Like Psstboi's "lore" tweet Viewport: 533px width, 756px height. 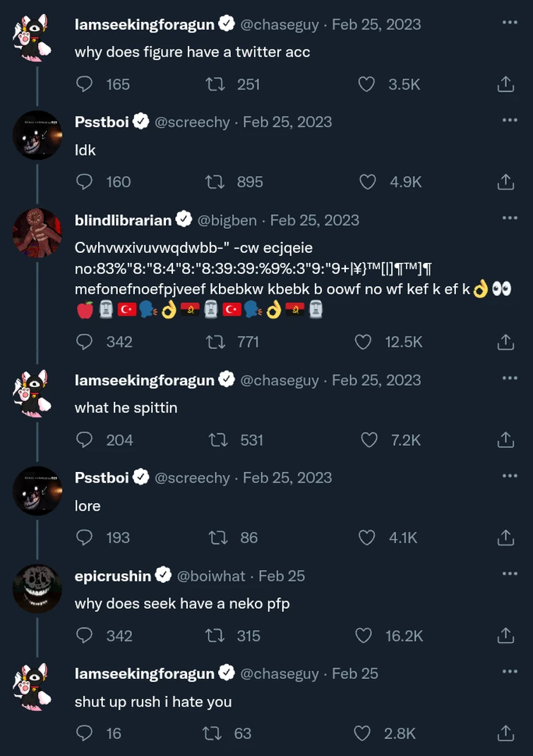[367, 538]
